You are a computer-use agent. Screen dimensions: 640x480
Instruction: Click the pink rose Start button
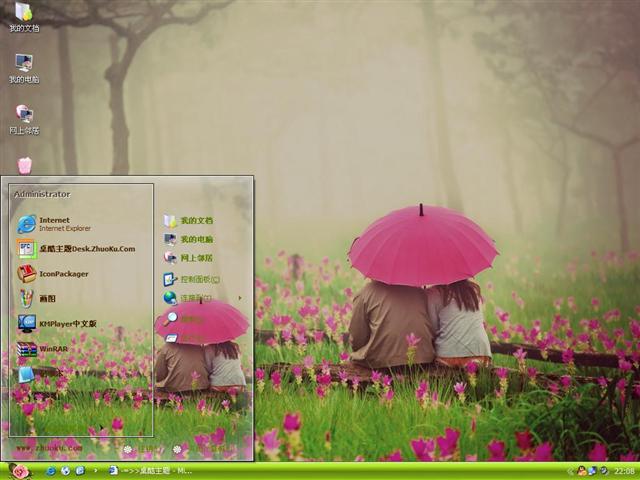pyautogui.click(x=19, y=470)
